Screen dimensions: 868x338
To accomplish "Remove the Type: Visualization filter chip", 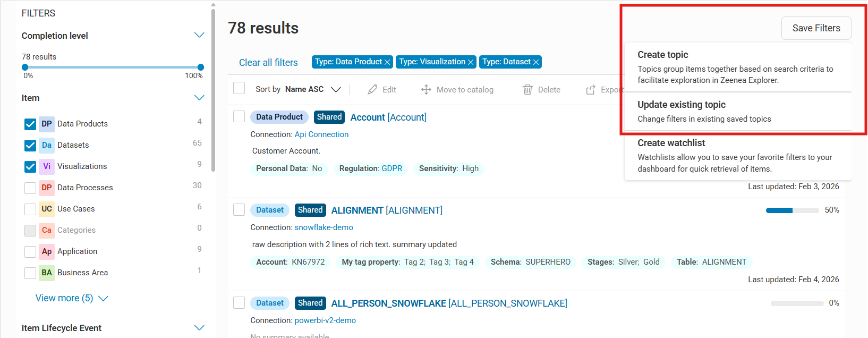I will 471,62.
